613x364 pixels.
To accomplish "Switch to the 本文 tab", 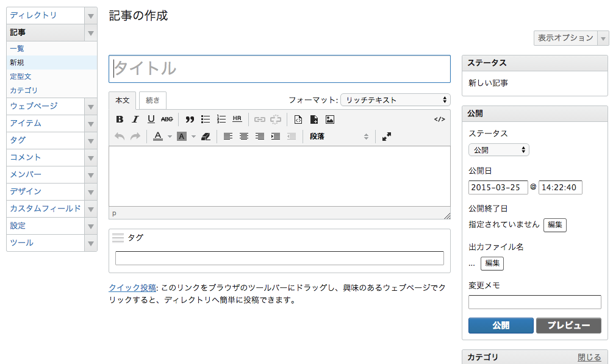I will pos(122,101).
